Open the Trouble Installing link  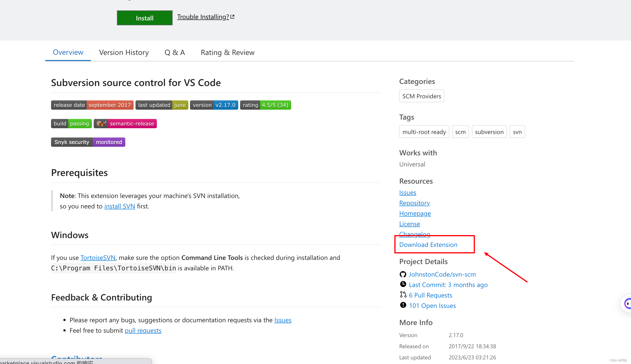203,17
